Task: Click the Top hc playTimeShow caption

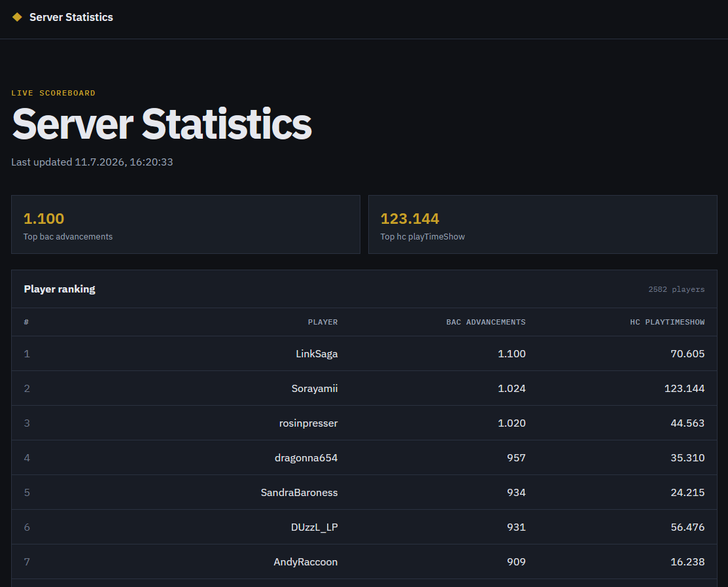Action: point(423,237)
